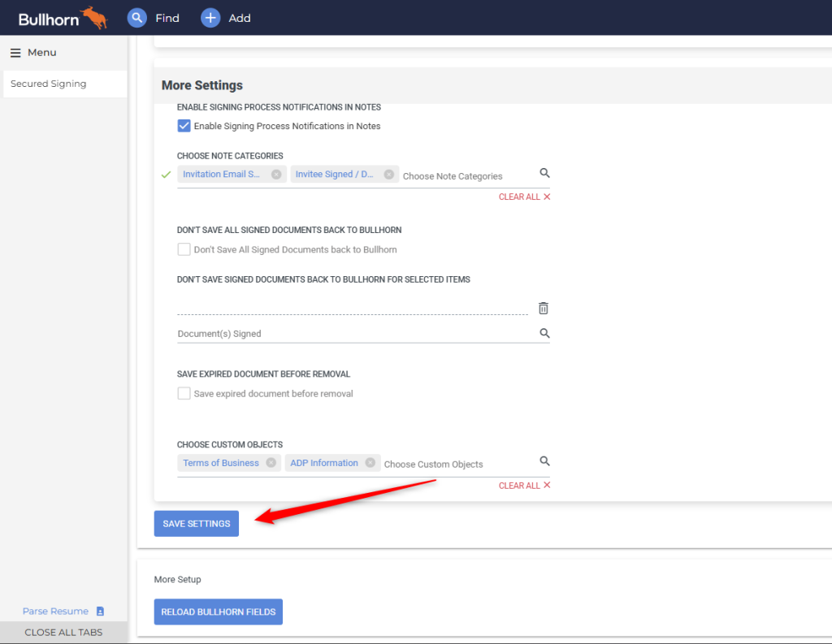
Task: Click the Add plus icon
Action: [x=210, y=17]
